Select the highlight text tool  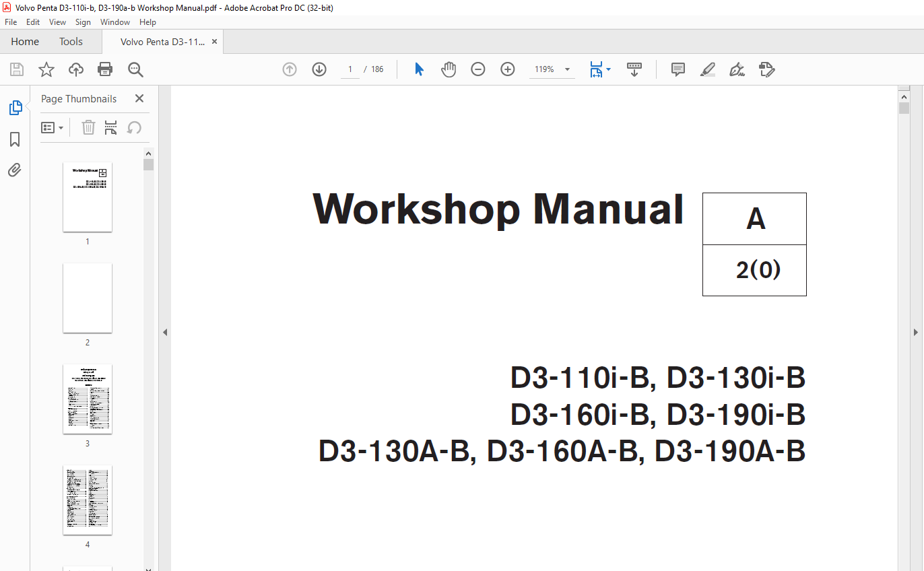pyautogui.click(x=708, y=69)
